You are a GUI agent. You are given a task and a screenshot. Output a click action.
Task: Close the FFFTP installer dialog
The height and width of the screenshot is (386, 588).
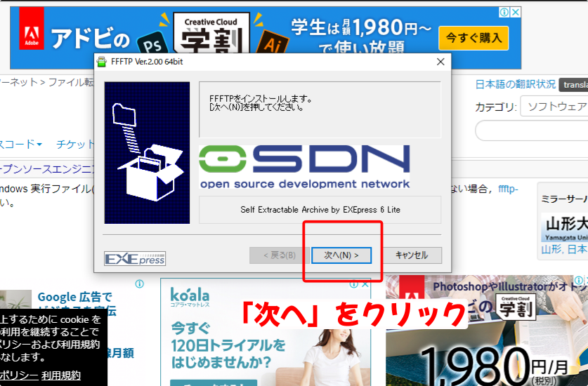pos(440,62)
